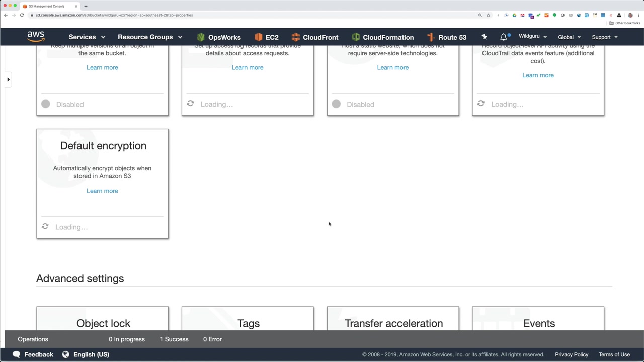644x362 pixels.
Task: Click the zoom magnifier in the address bar
Action: [x=480, y=15]
